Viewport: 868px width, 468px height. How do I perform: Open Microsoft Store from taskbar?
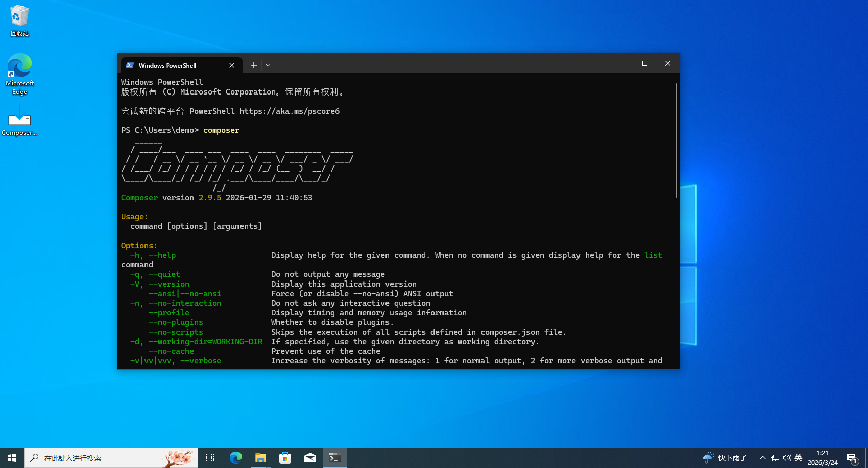[285, 458]
